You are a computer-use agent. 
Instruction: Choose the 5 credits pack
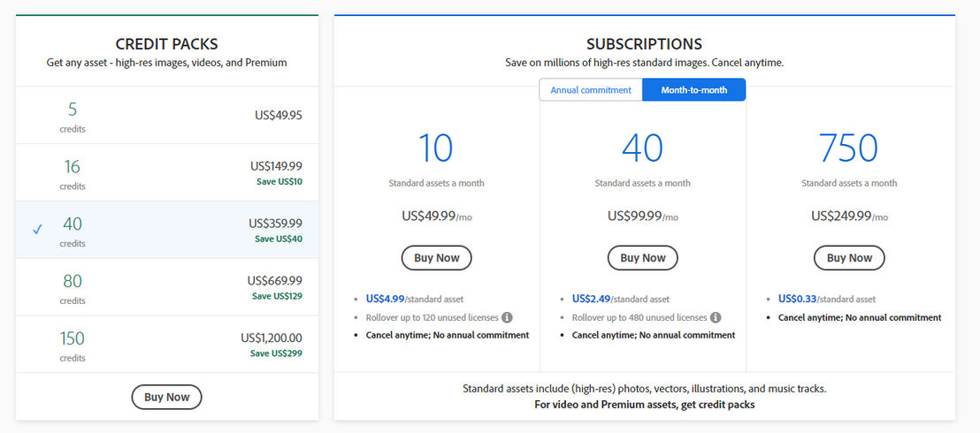167,115
